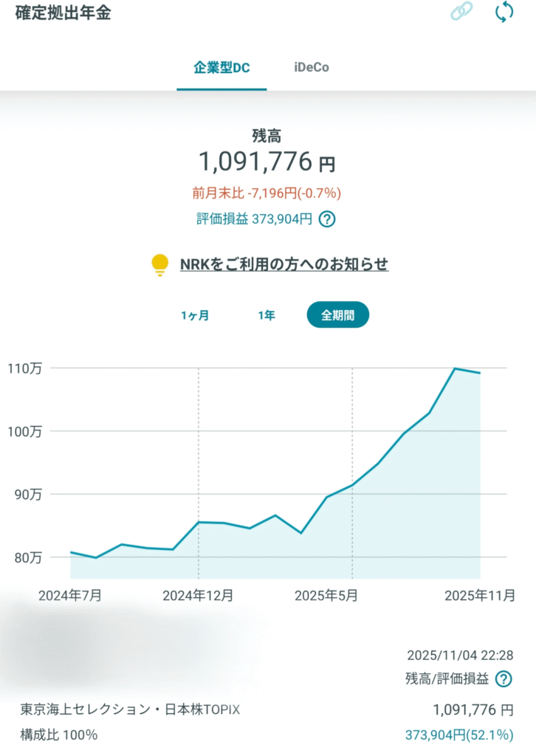Tap the account link chain icon
536x756 pixels.
(x=461, y=13)
